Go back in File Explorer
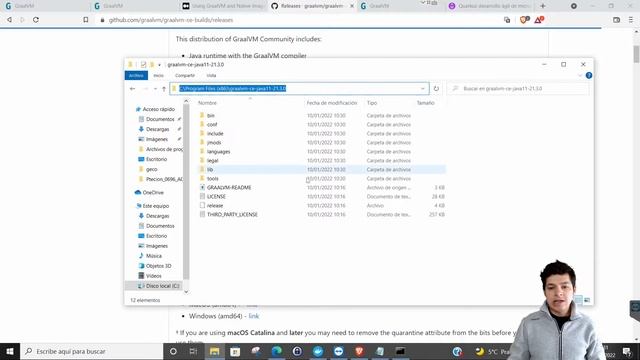The image size is (640, 360). tap(132, 89)
